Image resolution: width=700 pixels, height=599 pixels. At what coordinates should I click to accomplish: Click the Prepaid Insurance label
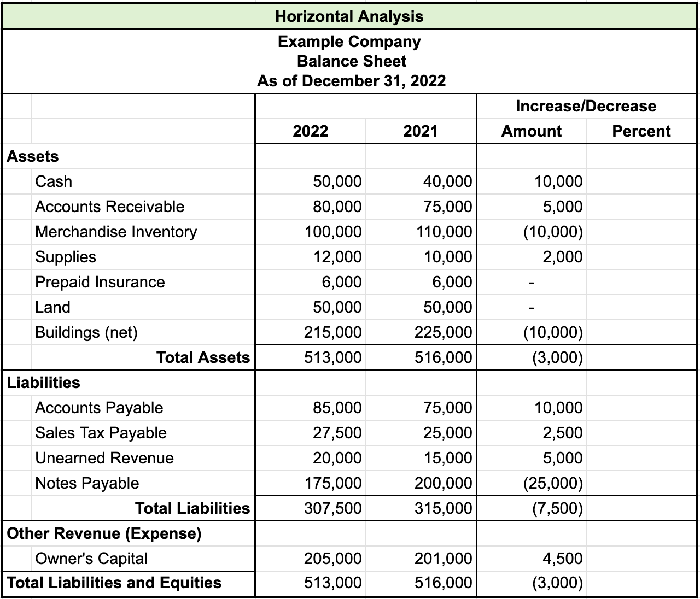coord(100,282)
